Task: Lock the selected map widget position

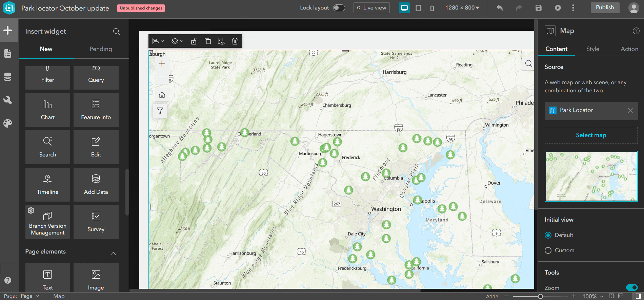Action: 194,41
